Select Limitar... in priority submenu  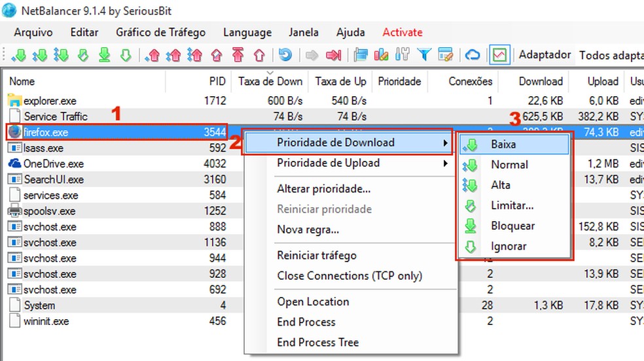click(514, 205)
